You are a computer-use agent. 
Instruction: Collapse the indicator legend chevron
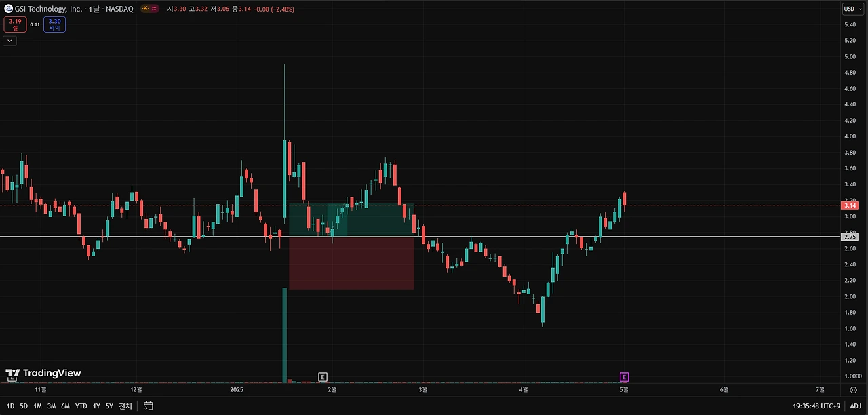point(10,41)
